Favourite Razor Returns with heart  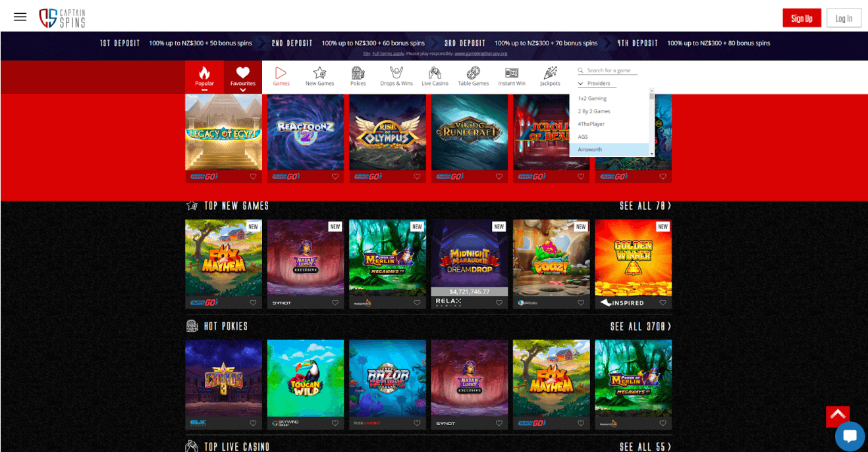click(x=417, y=423)
